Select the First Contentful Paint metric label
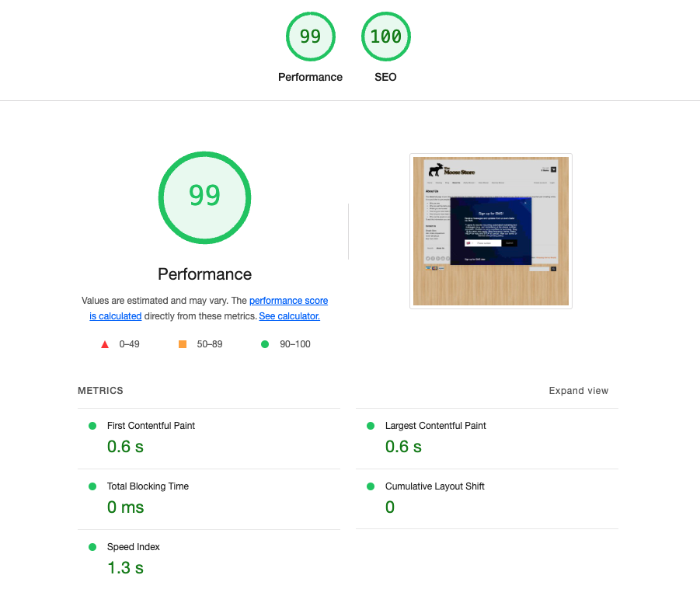 [x=151, y=426]
